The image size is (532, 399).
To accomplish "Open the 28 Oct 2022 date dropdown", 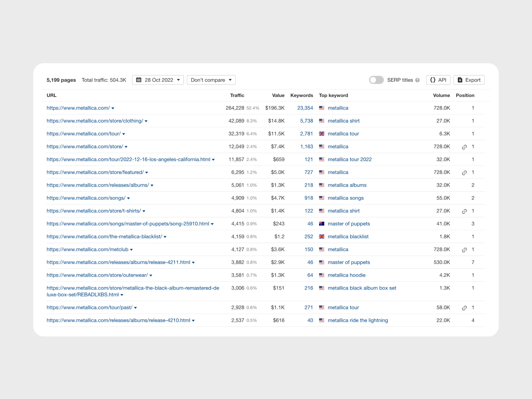I will click(158, 80).
